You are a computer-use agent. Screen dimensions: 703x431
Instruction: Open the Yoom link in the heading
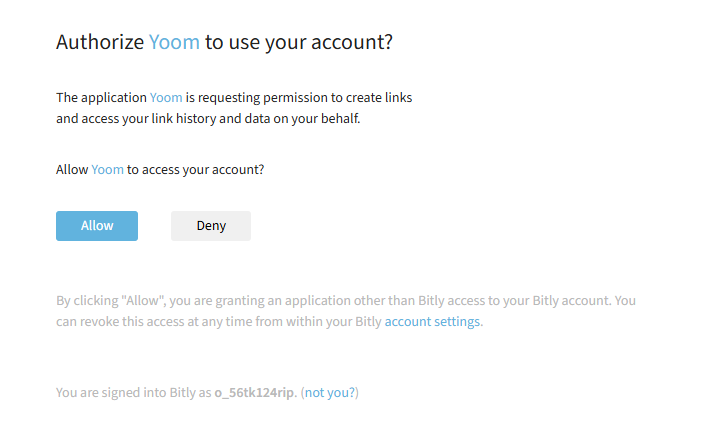174,42
